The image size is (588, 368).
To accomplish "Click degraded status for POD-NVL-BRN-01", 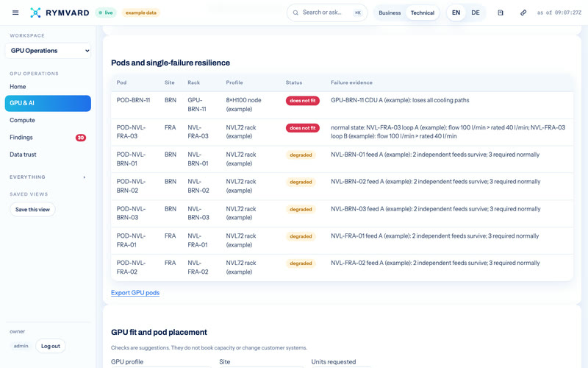I will tap(301, 155).
